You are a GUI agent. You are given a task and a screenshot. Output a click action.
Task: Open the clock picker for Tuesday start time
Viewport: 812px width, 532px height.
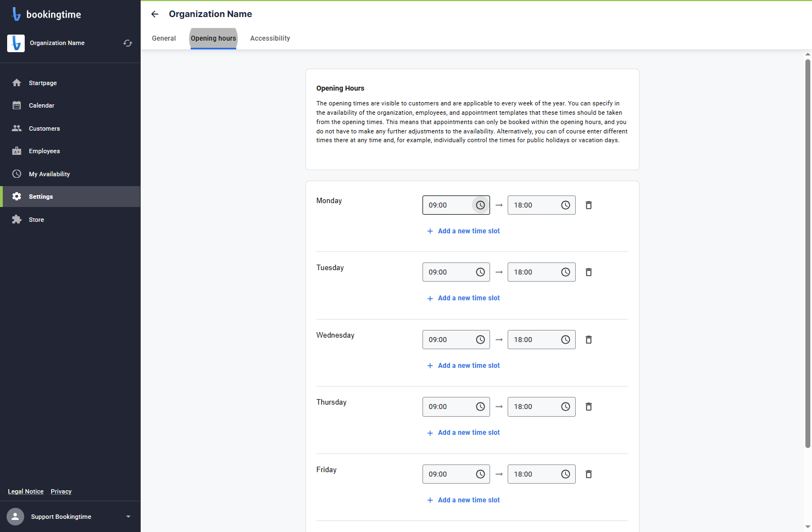click(480, 272)
